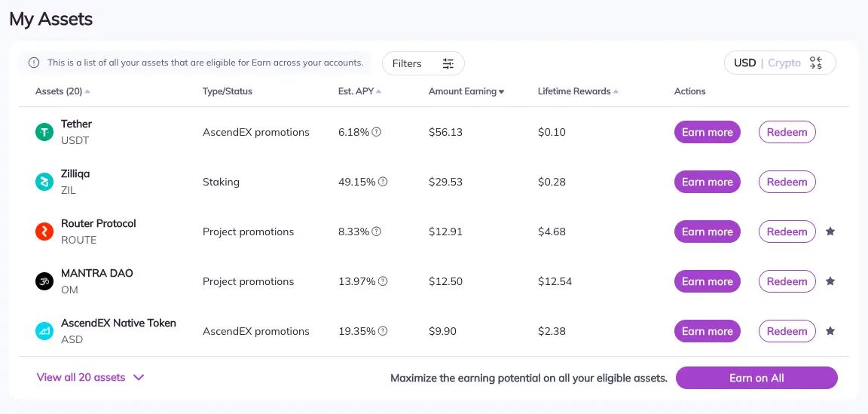The width and height of the screenshot is (868, 414).
Task: Open the Filters menu
Action: 423,63
